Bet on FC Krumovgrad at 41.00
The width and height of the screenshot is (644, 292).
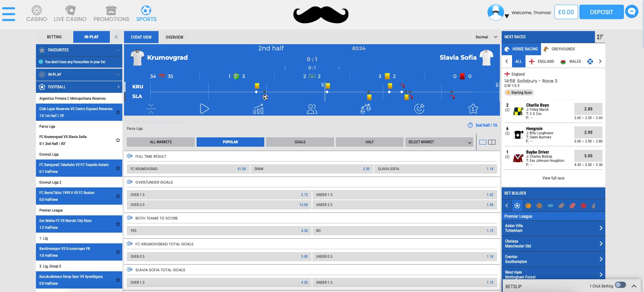click(x=188, y=169)
